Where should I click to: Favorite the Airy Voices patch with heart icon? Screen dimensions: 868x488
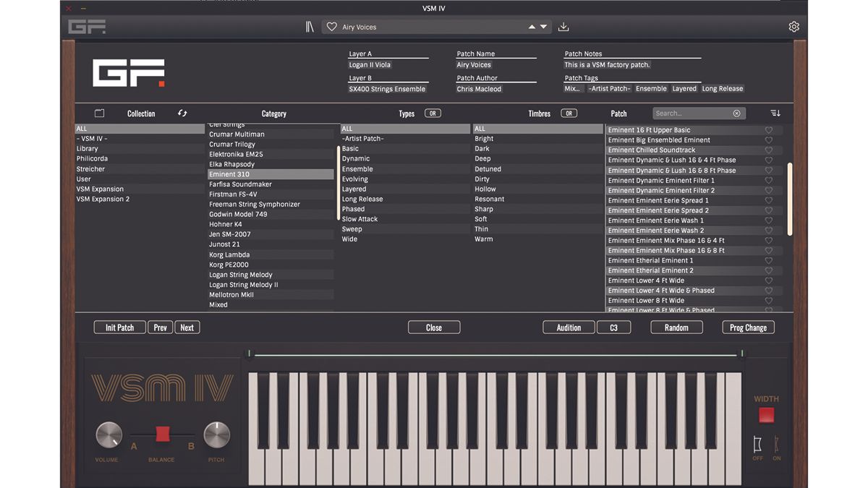[x=331, y=27]
